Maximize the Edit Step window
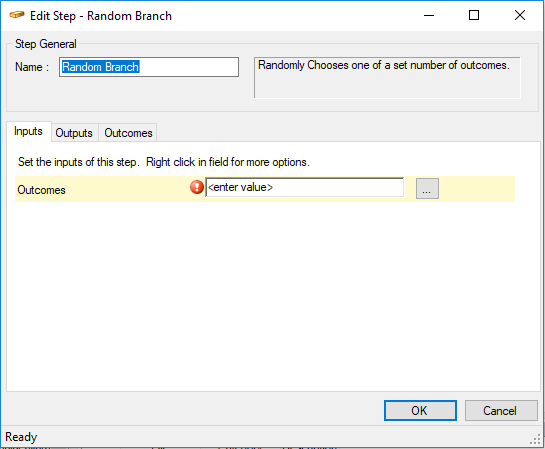The height and width of the screenshot is (449, 545). click(474, 15)
